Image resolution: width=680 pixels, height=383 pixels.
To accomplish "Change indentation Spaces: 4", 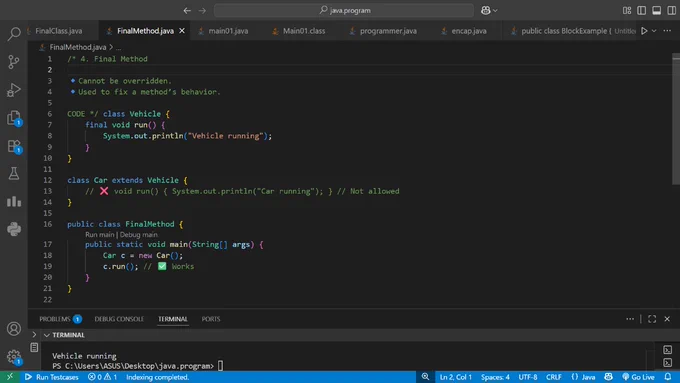I will (x=495, y=377).
